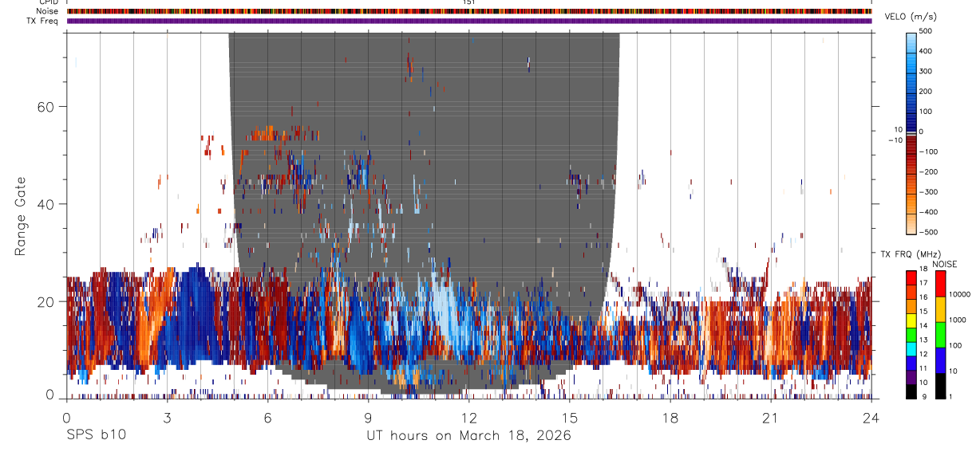Click the "3" tick on UT hours axis

[167, 418]
